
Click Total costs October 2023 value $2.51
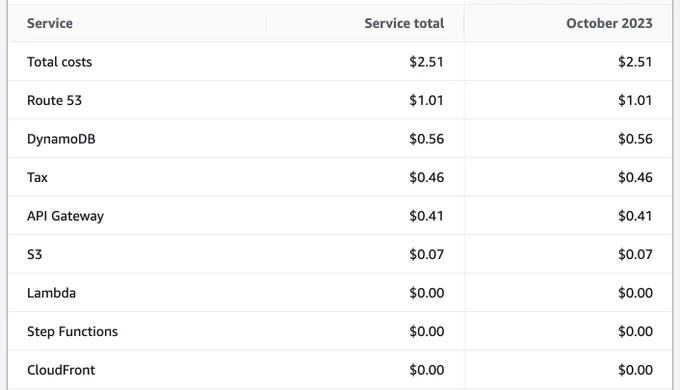635,62
